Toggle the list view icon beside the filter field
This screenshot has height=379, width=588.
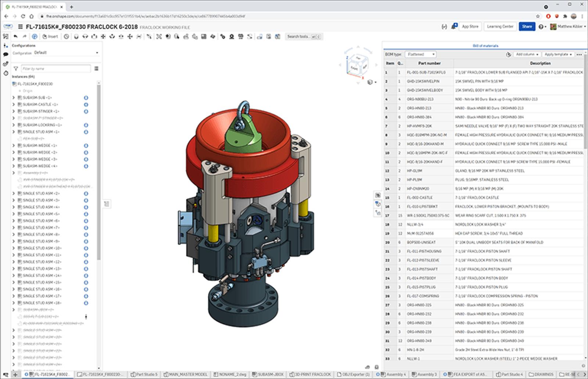click(96, 69)
